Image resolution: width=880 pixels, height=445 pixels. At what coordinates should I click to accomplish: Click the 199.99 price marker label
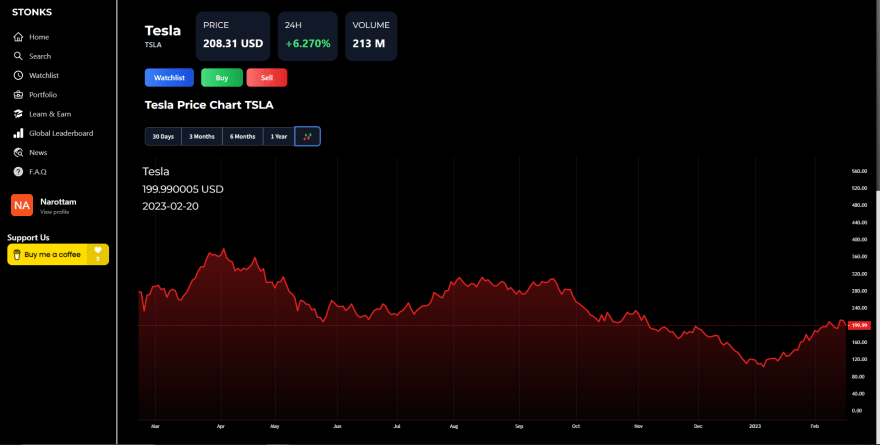(859, 325)
